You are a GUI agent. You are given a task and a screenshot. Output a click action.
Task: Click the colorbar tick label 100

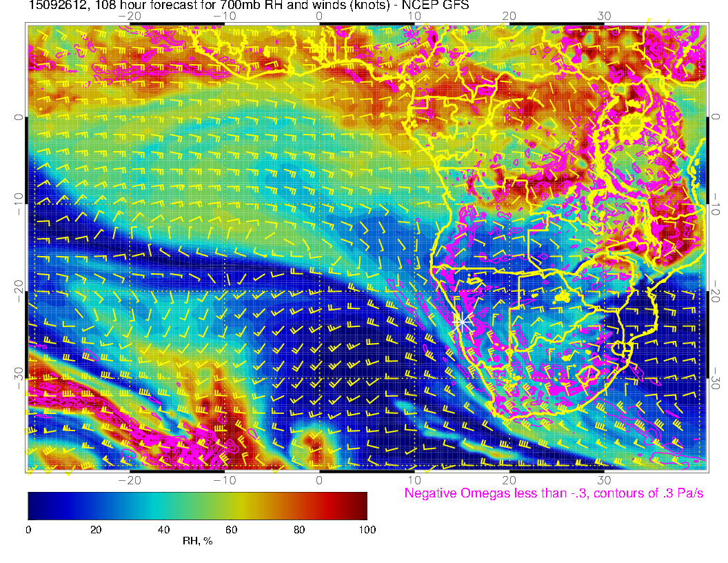pyautogui.click(x=367, y=529)
